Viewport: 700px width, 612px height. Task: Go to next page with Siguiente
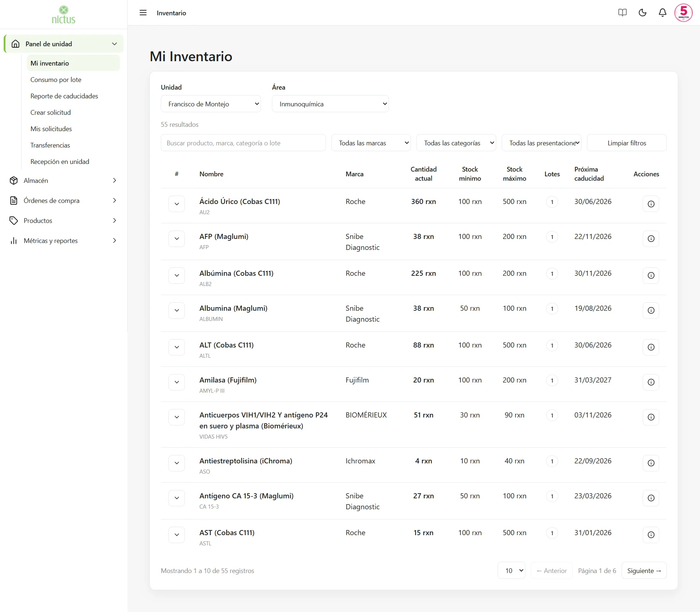tap(644, 570)
